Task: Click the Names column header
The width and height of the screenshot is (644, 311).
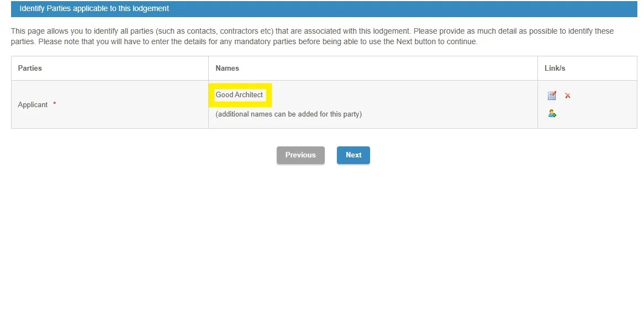Action: (227, 68)
